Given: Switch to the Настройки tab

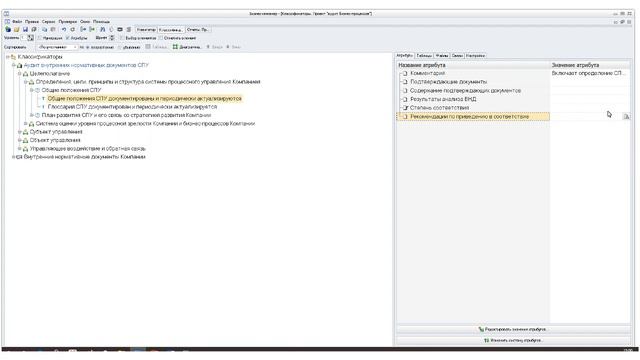Looking at the screenshot, I should point(476,56).
